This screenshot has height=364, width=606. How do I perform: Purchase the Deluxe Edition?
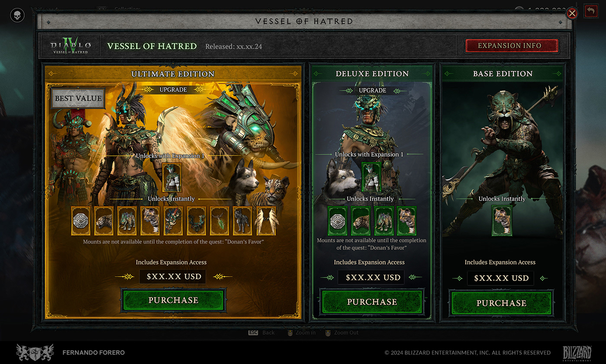[x=372, y=302]
